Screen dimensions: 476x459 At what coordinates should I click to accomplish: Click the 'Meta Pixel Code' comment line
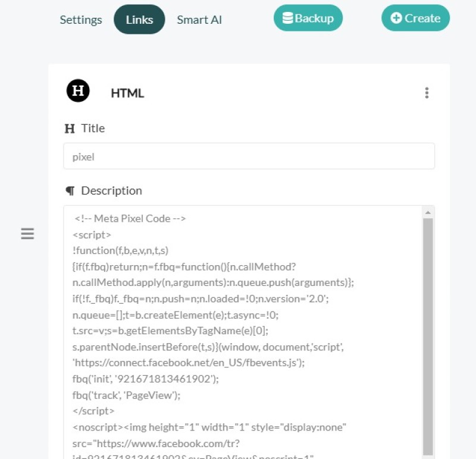click(130, 219)
